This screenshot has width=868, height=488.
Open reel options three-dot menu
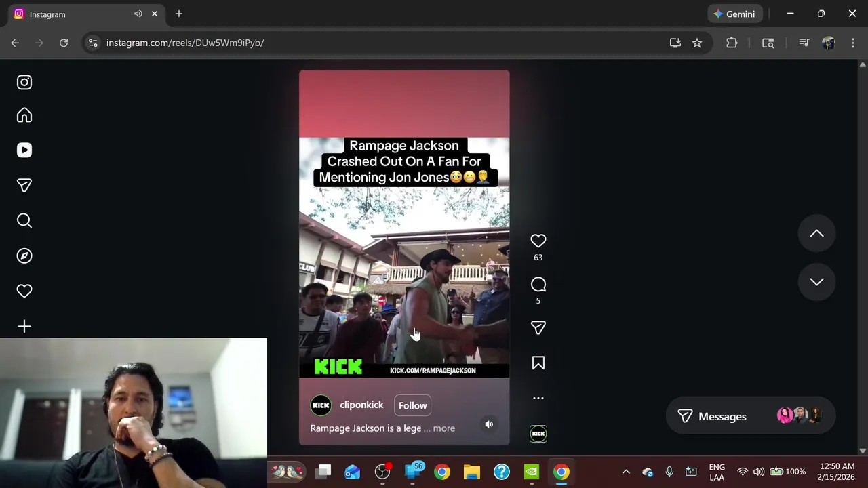[x=538, y=399]
